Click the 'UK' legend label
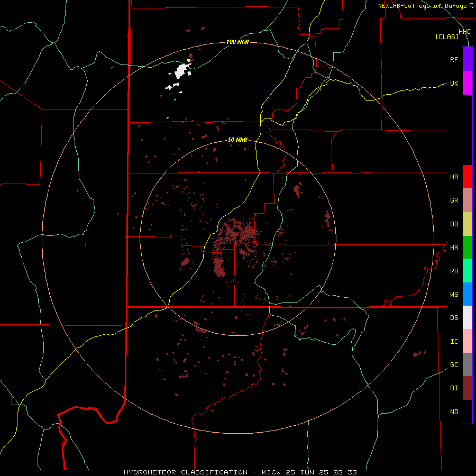The width and height of the screenshot is (476, 476). (x=454, y=84)
